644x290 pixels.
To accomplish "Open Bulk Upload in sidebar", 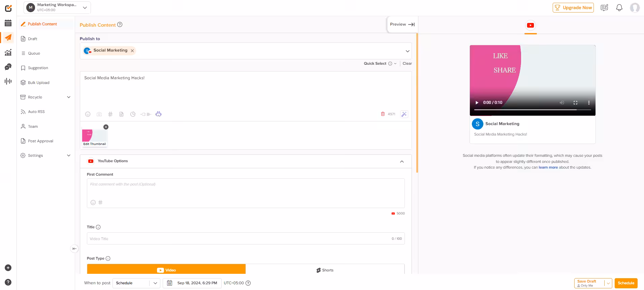I will point(39,83).
